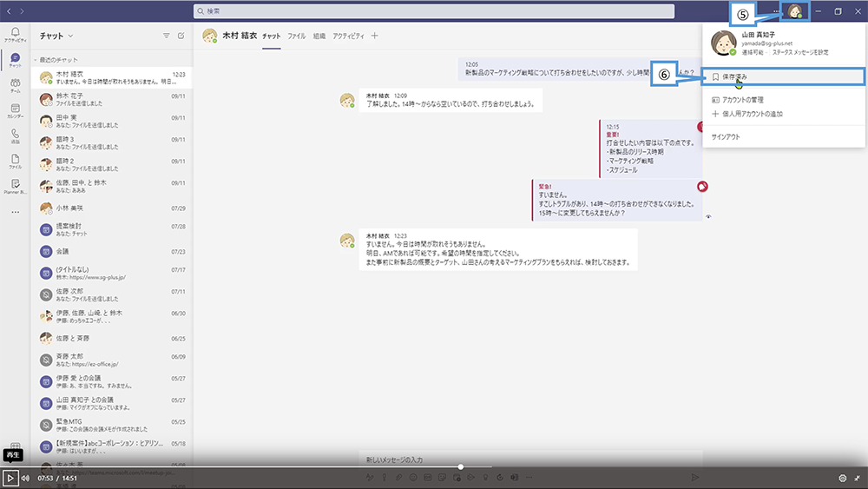
Task: Open the (タイトルなし) chat entry
Action: pyautogui.click(x=112, y=273)
